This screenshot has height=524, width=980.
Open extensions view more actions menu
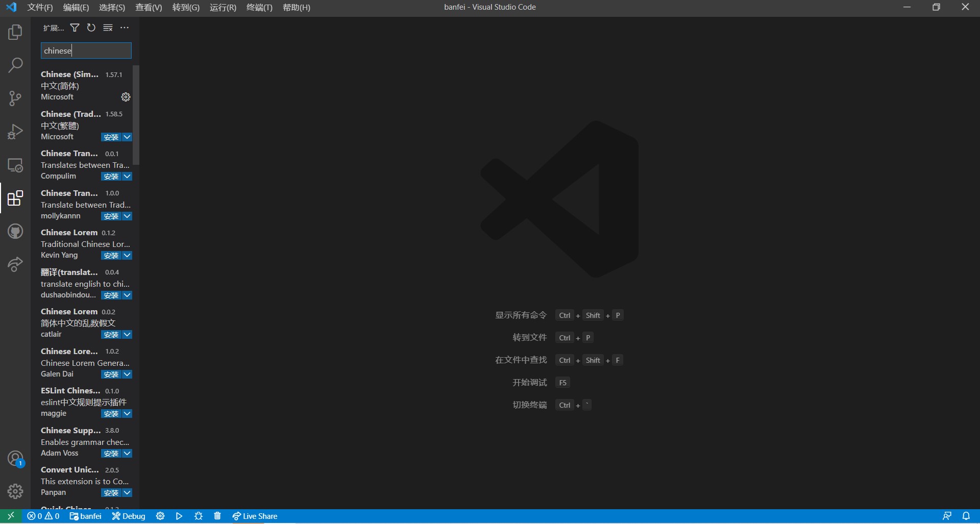click(125, 28)
